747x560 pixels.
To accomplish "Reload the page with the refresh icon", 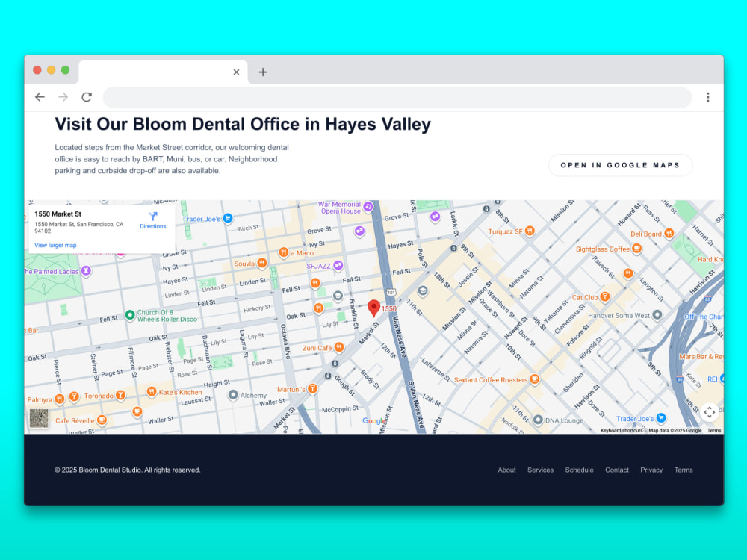I will 87,97.
